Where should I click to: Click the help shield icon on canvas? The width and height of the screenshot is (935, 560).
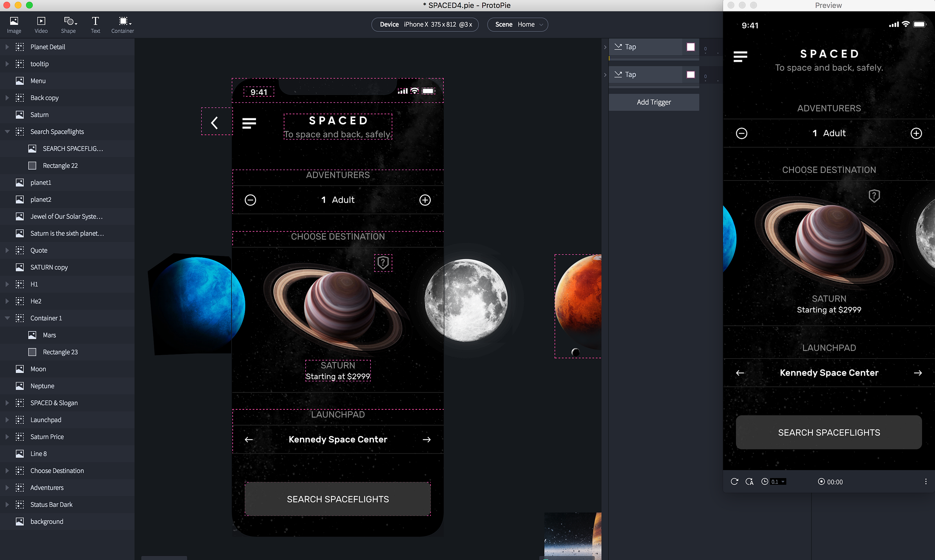(383, 263)
